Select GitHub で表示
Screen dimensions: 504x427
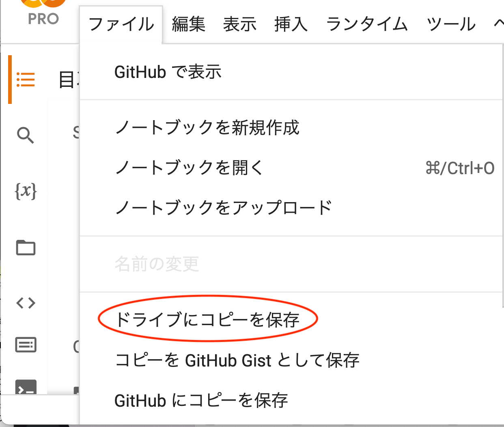point(292,72)
